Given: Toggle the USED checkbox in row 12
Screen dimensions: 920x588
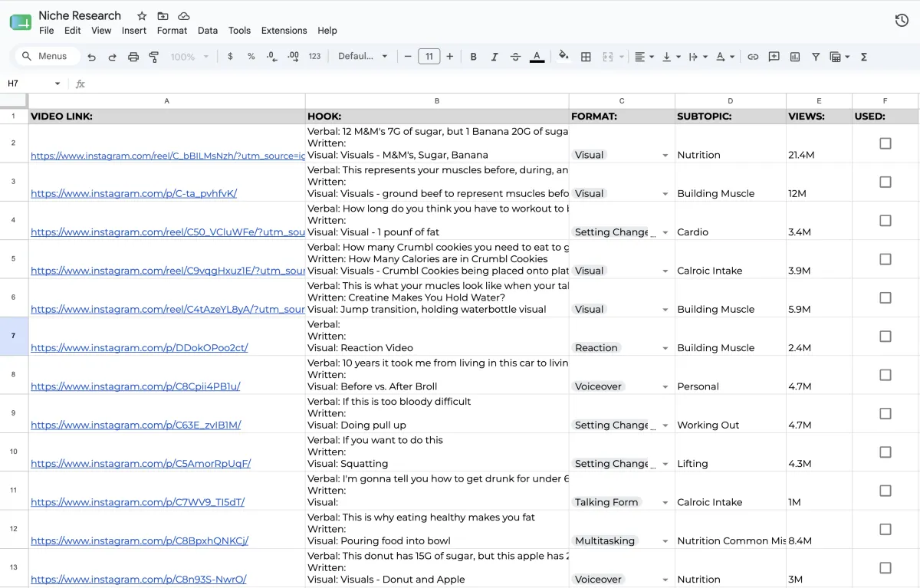Looking at the screenshot, I should pos(886,529).
